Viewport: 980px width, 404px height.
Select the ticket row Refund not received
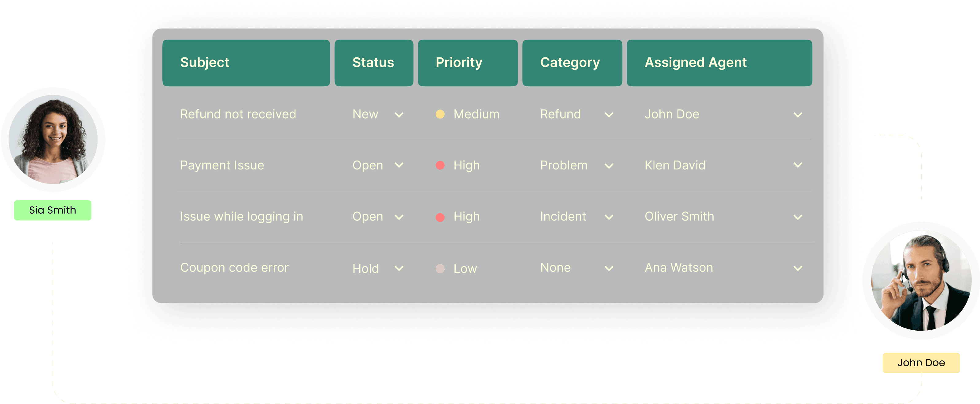tap(238, 114)
